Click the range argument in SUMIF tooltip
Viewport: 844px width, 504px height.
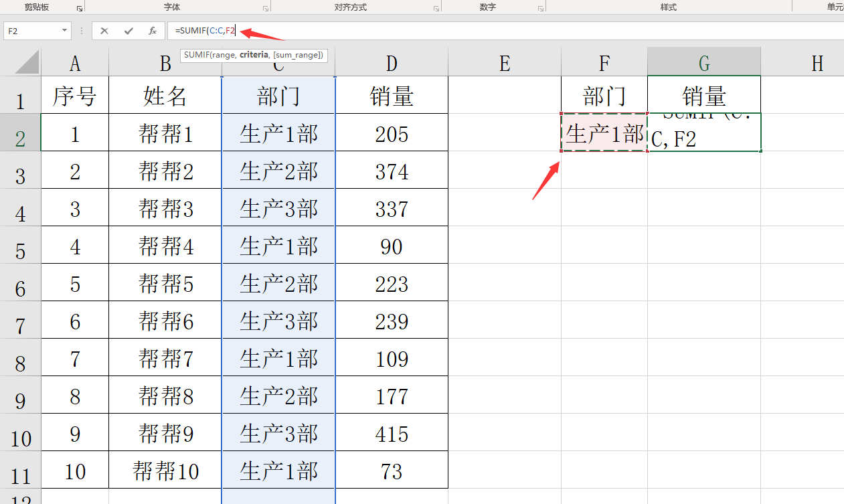click(x=224, y=55)
